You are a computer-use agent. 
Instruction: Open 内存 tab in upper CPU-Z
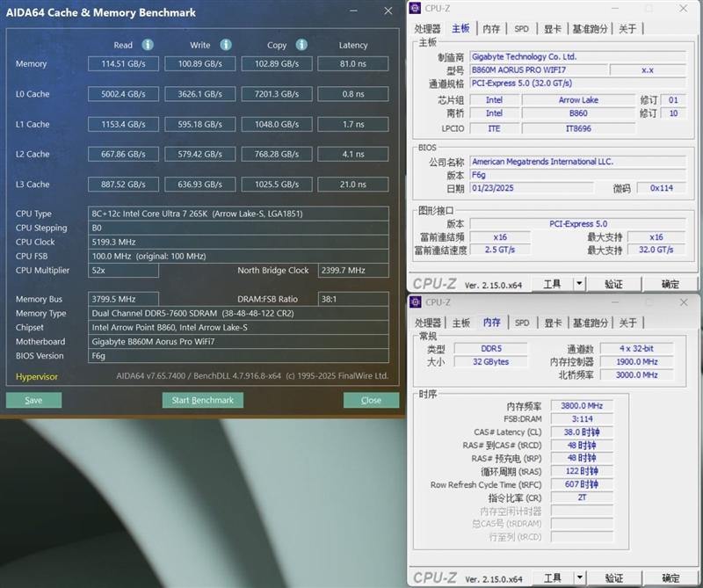click(491, 29)
